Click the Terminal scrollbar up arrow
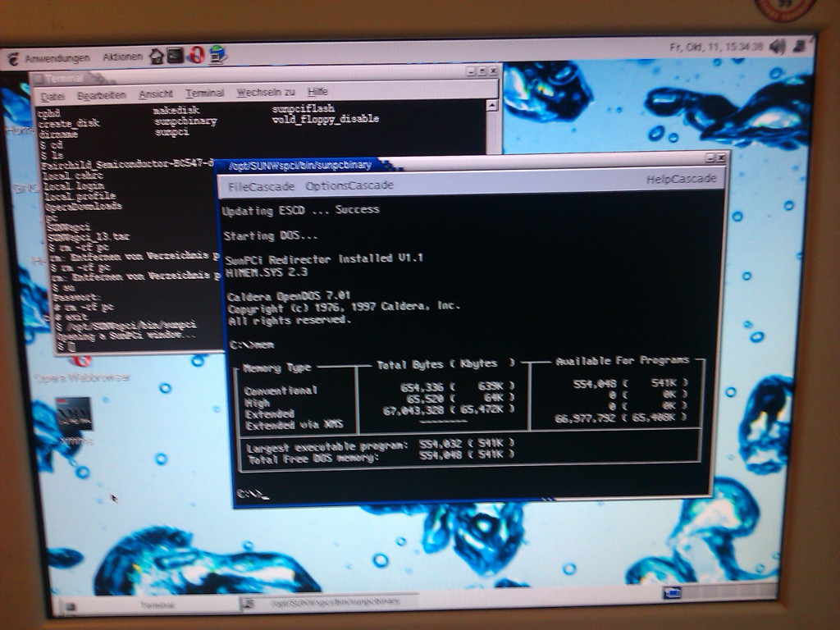The image size is (840, 630). click(x=492, y=106)
